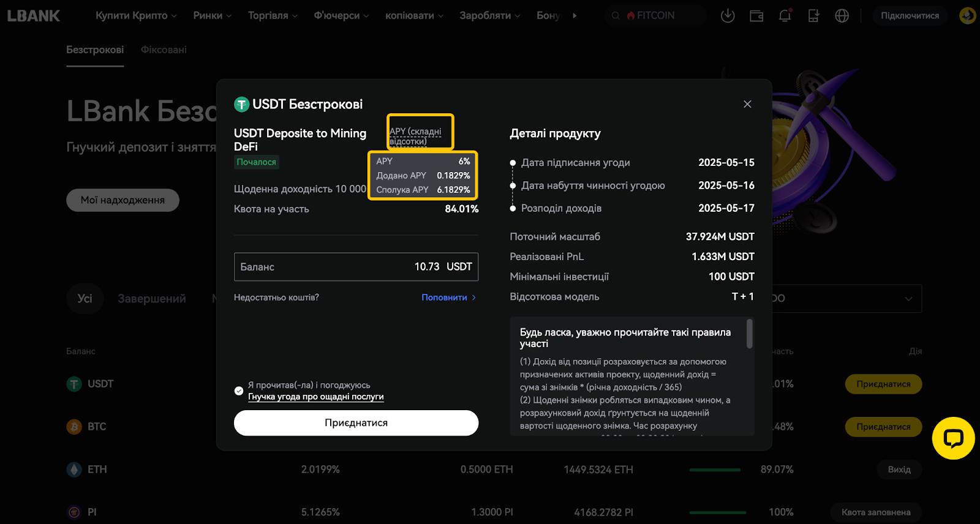Click the right arrow to show more navigation items
Image resolution: width=980 pixels, height=524 pixels.
click(x=575, y=16)
